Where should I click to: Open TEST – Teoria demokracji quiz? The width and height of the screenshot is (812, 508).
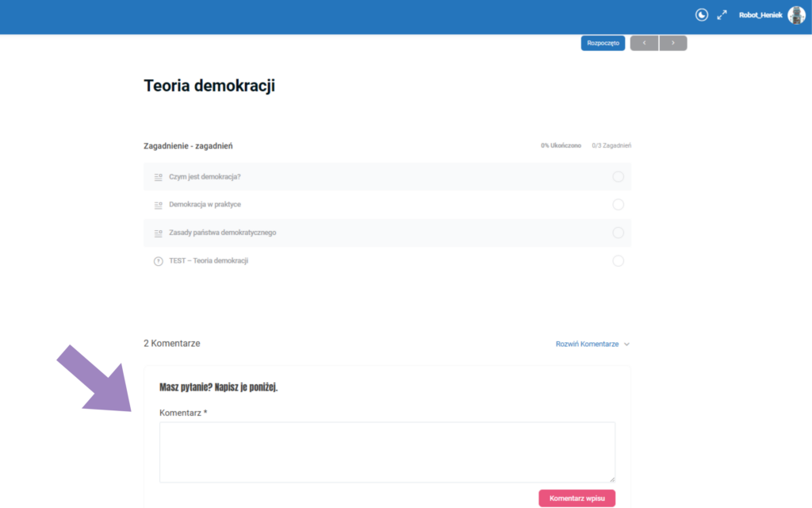pyautogui.click(x=209, y=261)
